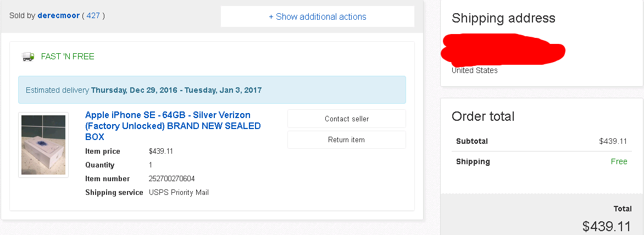Click the delivery truck icon
644x235 pixels.
(28, 57)
